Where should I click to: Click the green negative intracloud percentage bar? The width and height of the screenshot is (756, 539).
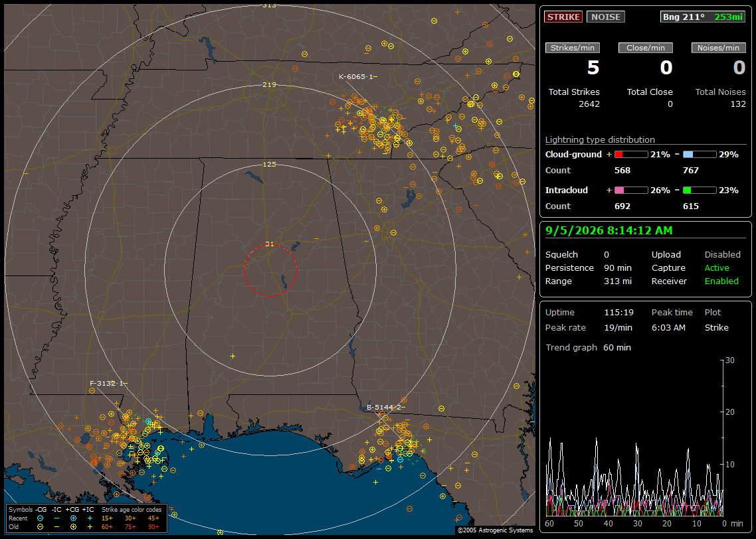tap(700, 191)
